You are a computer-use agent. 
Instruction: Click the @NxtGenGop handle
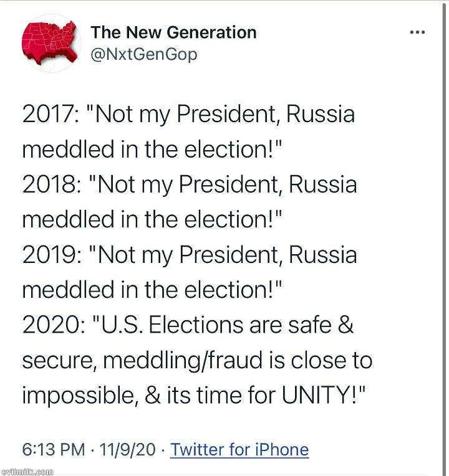click(144, 54)
